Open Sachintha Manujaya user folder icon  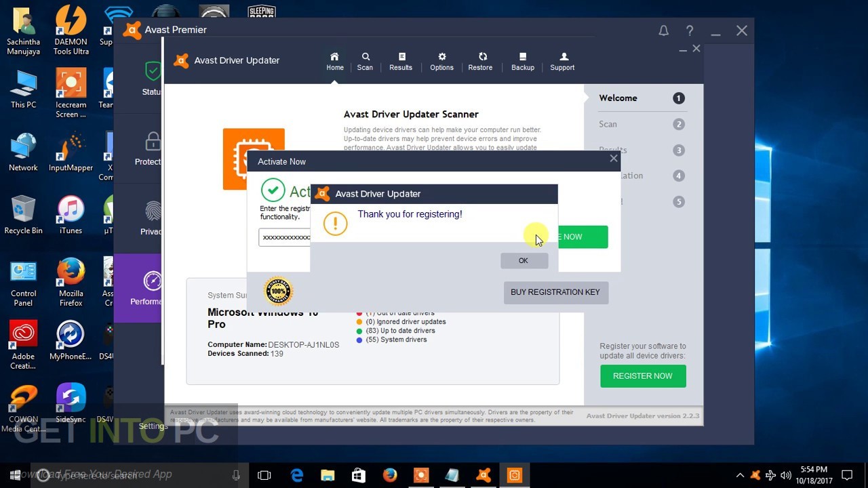coord(23,30)
